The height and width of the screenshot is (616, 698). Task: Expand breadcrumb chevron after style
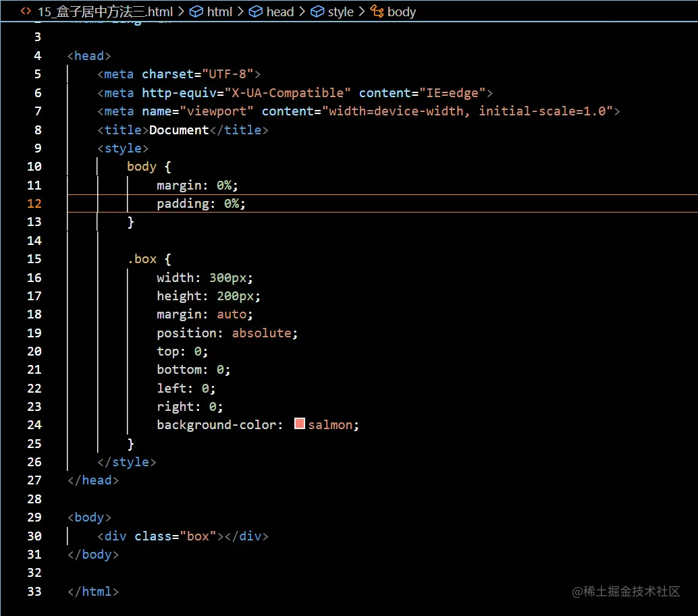[x=361, y=11]
